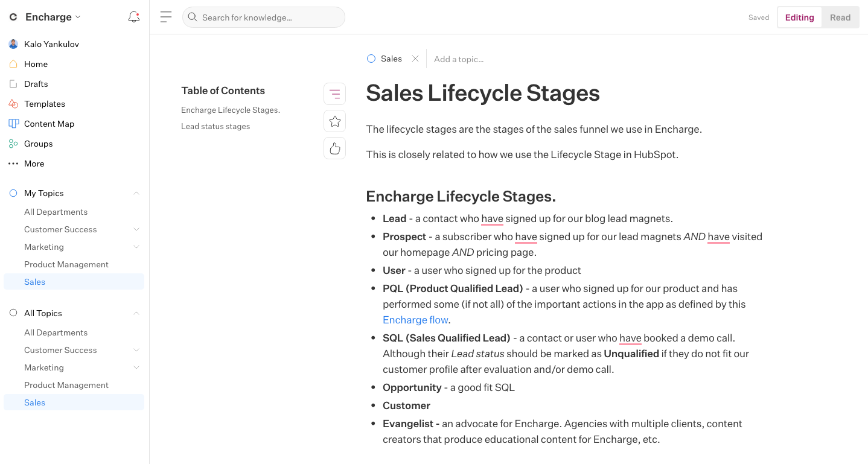868x464 pixels.
Task: Expand Customer Success under All Topics
Action: coord(136,350)
